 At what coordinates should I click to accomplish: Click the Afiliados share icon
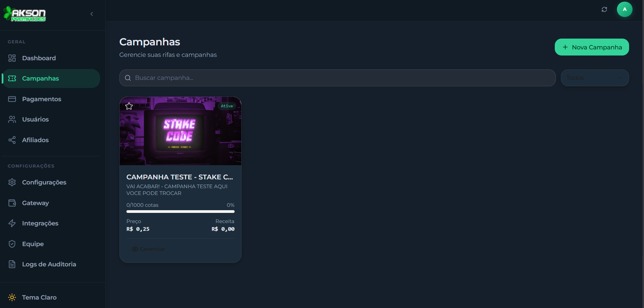coord(12,140)
